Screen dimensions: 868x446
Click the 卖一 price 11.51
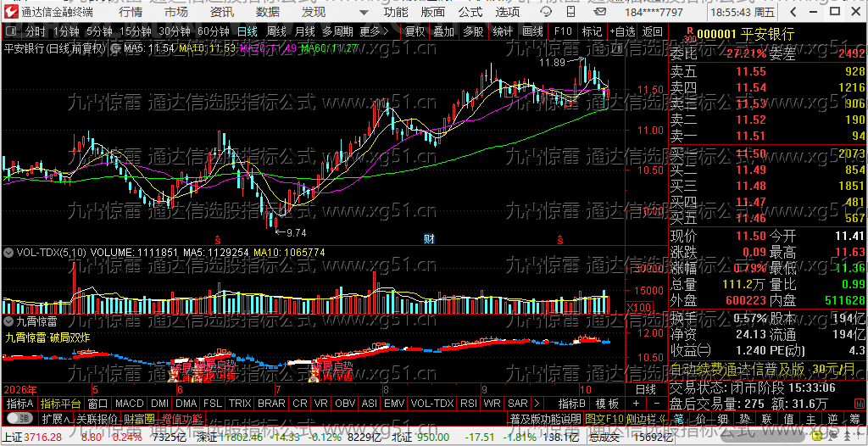tap(749, 136)
